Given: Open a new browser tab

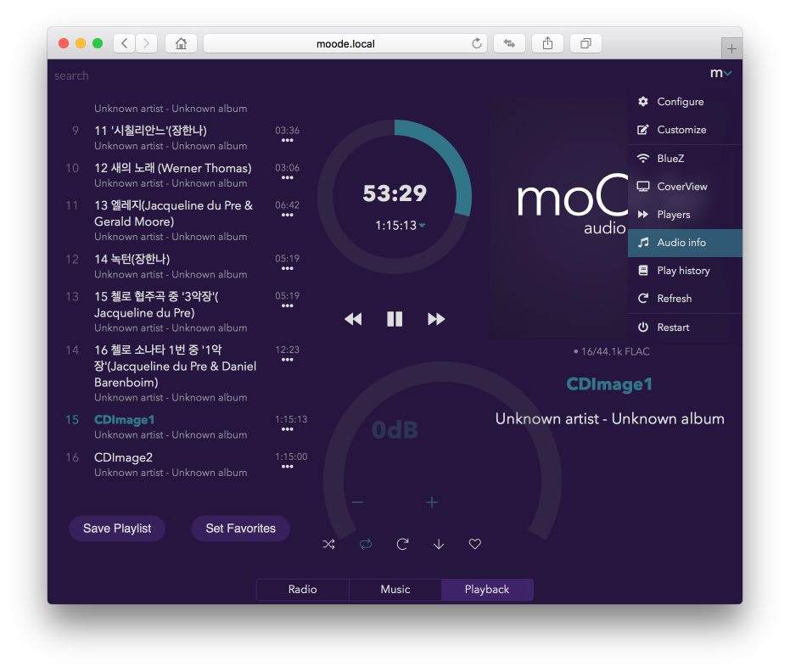Looking at the screenshot, I should (731, 49).
